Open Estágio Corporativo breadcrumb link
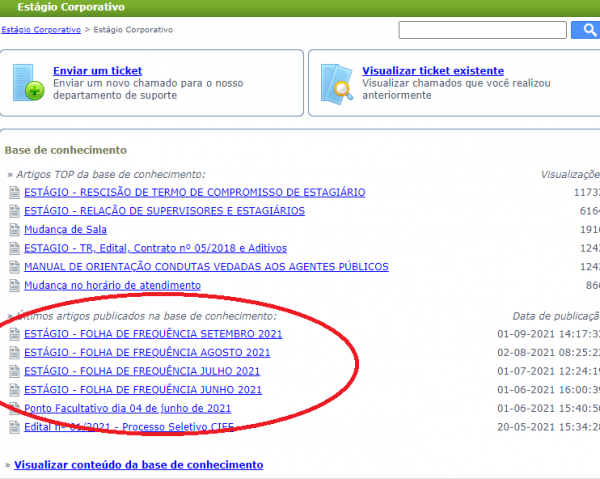 41,30
